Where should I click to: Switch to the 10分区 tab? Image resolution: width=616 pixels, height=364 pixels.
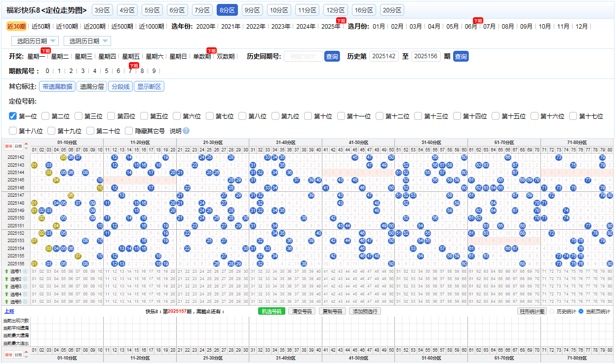[x=279, y=10]
